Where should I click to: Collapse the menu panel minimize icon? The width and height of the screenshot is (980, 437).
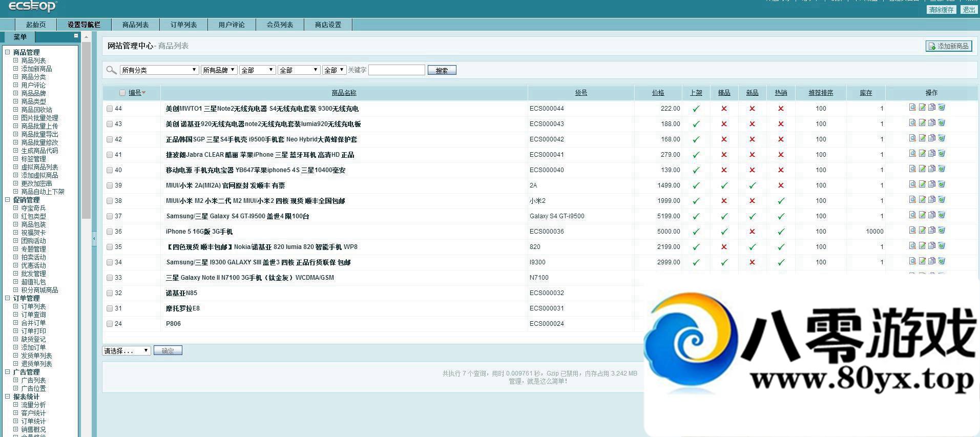(x=76, y=36)
